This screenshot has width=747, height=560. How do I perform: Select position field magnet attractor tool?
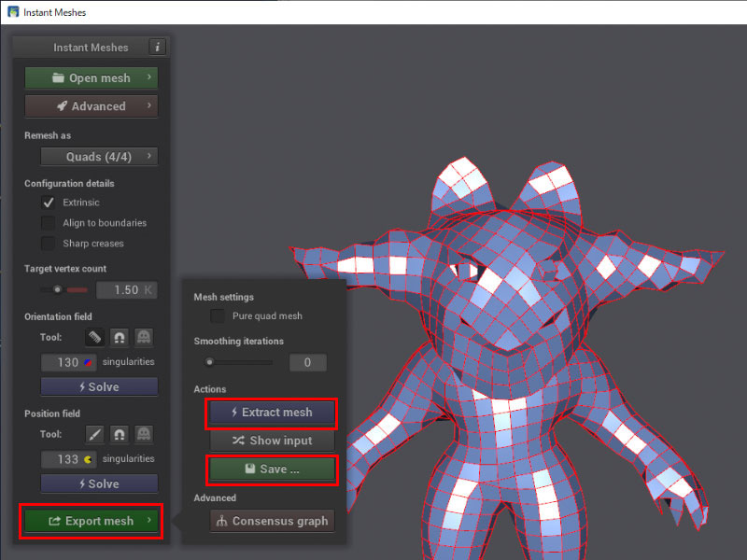[x=120, y=434]
